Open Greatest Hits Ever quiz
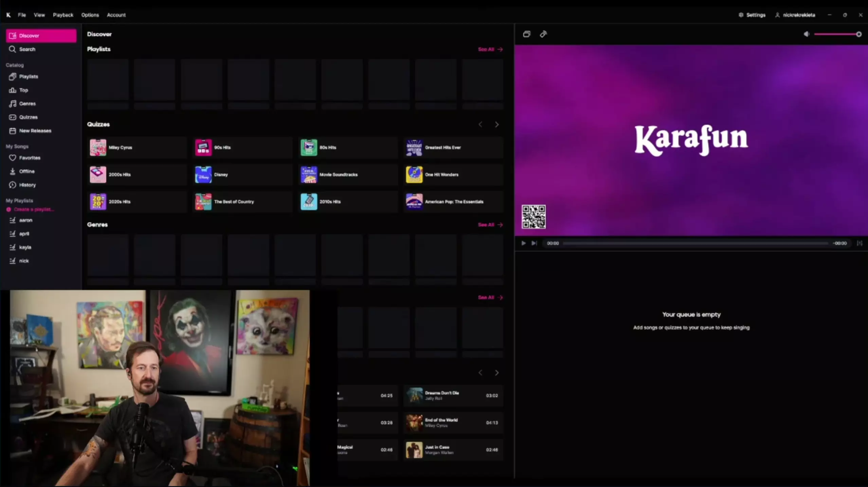The width and height of the screenshot is (868, 487). (453, 148)
